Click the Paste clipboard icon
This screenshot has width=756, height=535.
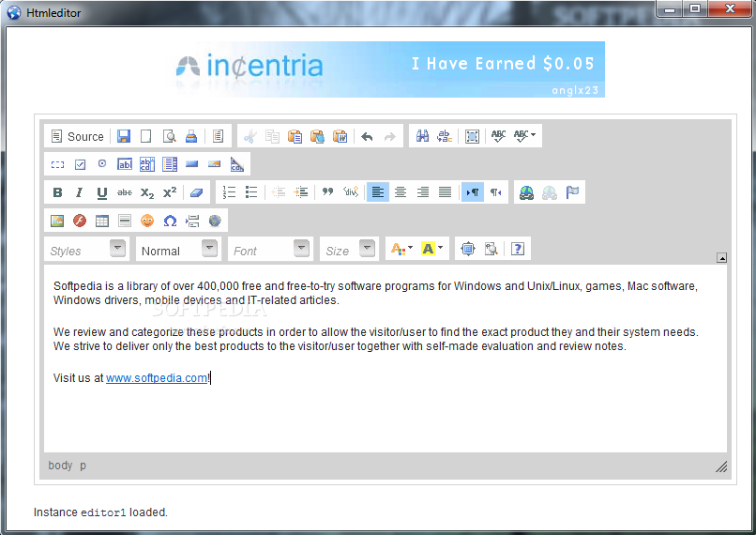295,136
